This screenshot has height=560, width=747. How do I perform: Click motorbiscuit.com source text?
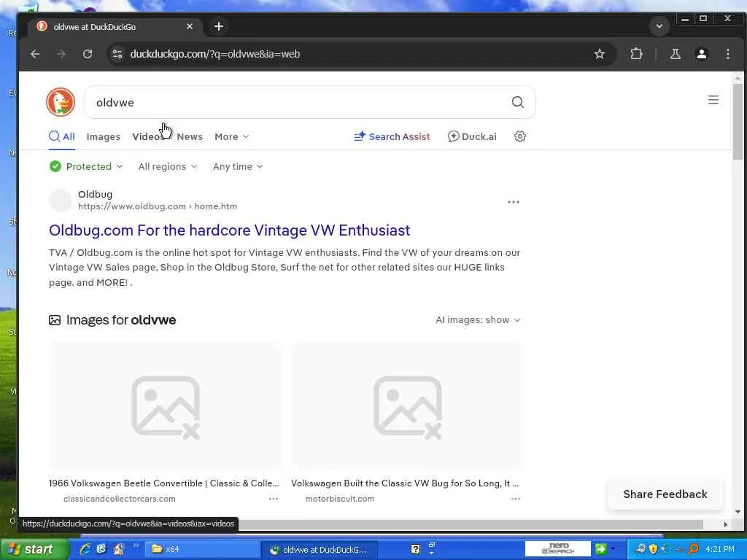point(340,499)
